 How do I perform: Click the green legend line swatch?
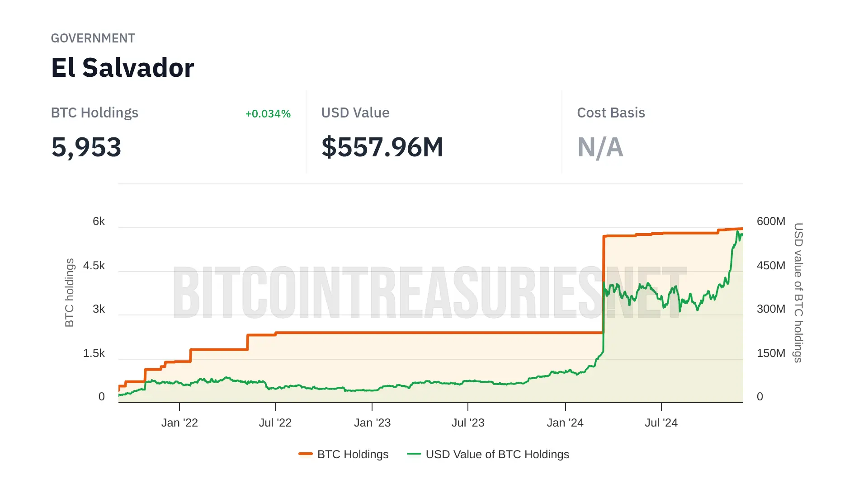[414, 454]
